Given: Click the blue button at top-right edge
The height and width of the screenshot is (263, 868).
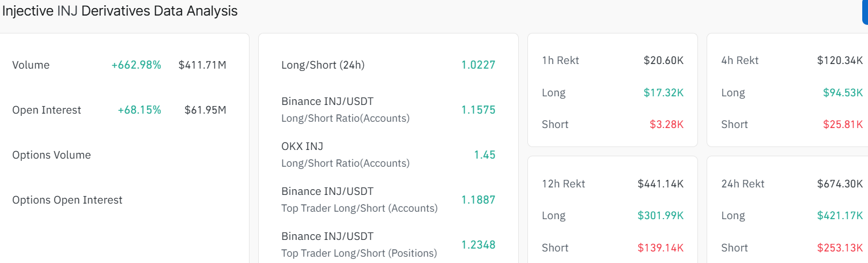Looking at the screenshot, I should [865, 13].
